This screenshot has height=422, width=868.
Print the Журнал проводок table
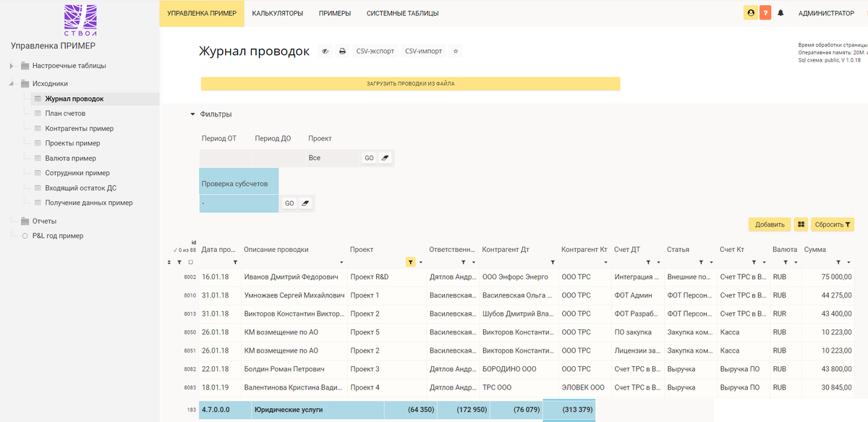pyautogui.click(x=342, y=51)
